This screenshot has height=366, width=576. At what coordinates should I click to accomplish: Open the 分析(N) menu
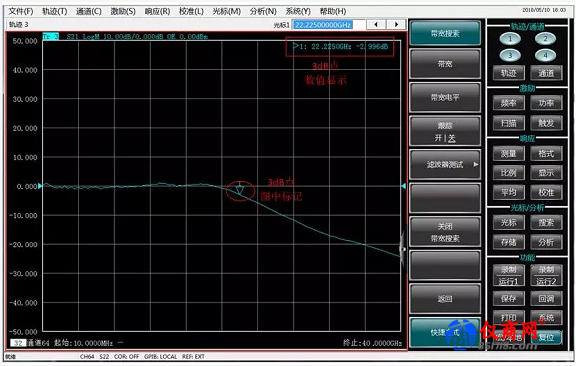[x=263, y=11]
